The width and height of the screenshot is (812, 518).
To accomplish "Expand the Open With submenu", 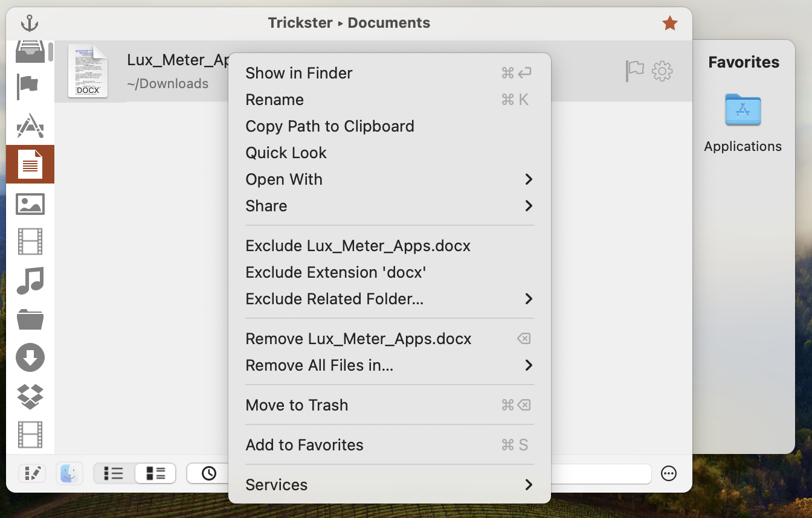I will [x=390, y=179].
